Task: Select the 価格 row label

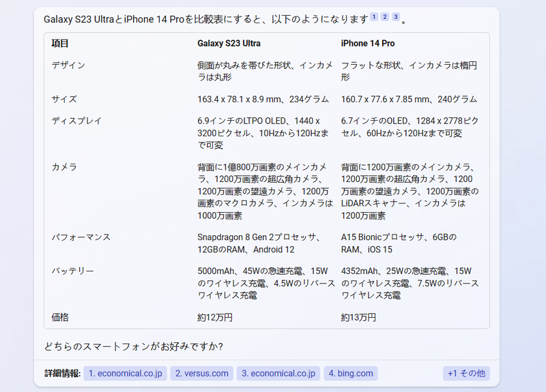Action: (60, 317)
